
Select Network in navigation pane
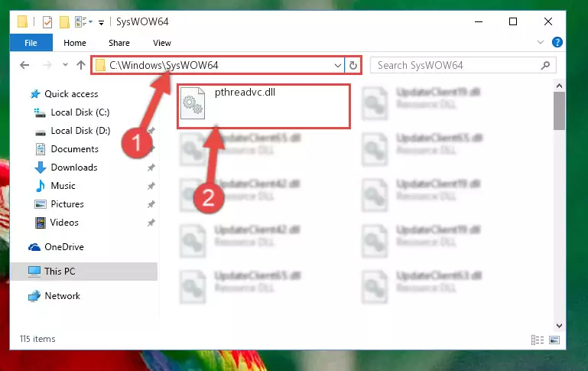[x=62, y=296]
